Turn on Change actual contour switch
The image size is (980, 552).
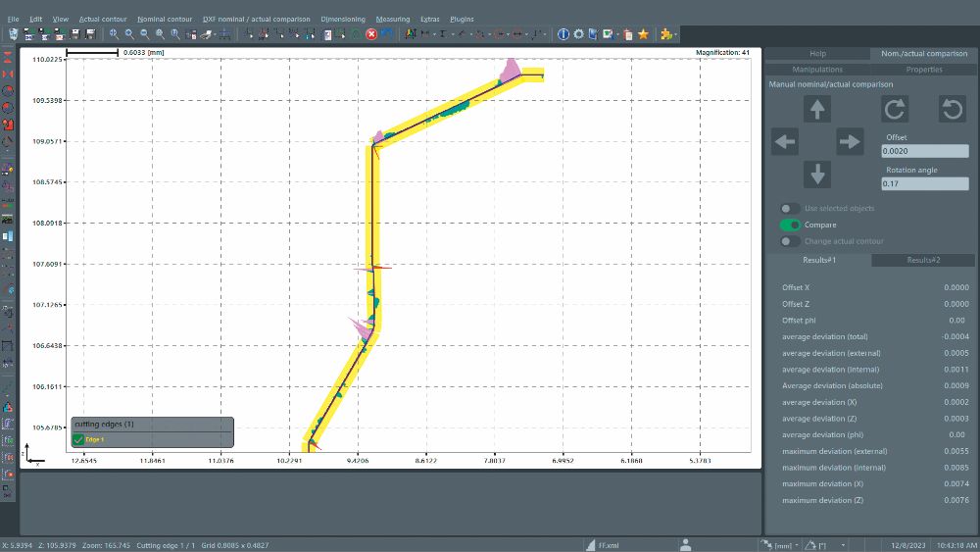coord(790,241)
